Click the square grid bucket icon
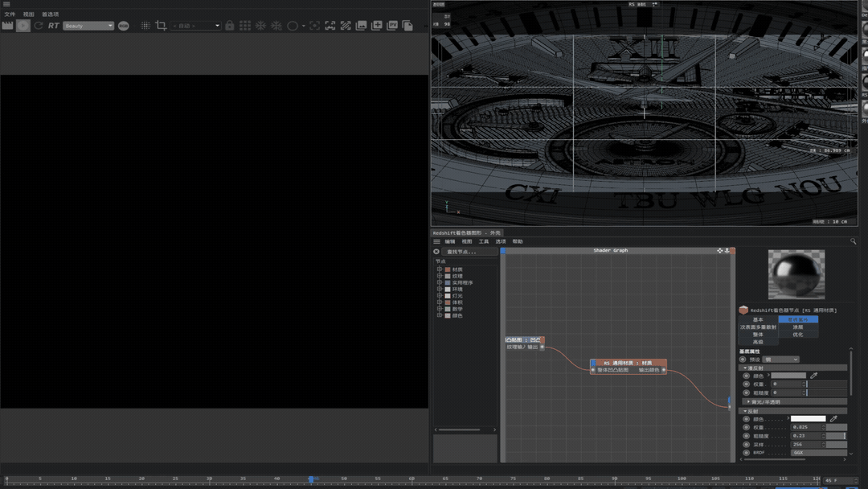Image resolution: width=868 pixels, height=489 pixels. [x=245, y=26]
